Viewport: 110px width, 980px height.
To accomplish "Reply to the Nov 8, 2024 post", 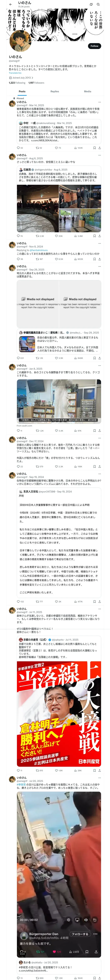I will point(18,259).
